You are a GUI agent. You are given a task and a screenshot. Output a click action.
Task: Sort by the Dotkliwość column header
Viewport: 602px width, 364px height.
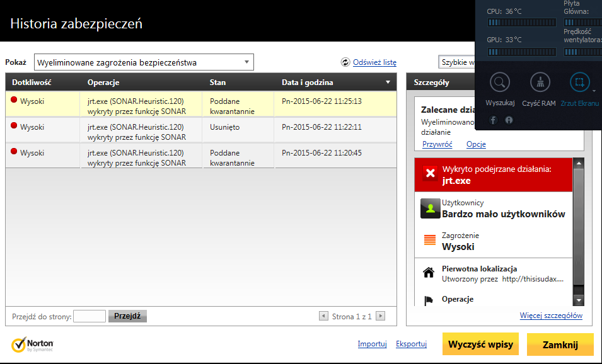tap(32, 82)
